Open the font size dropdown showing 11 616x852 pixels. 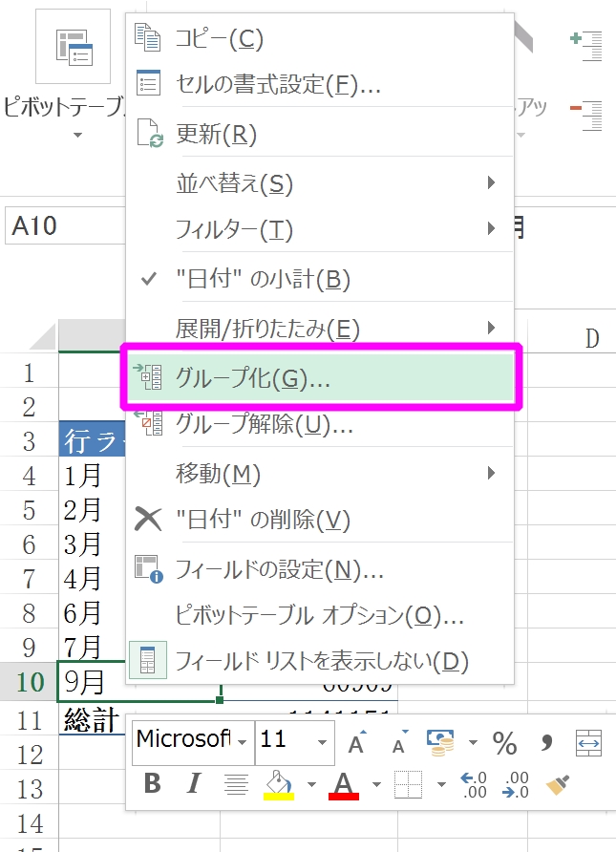click(x=324, y=741)
